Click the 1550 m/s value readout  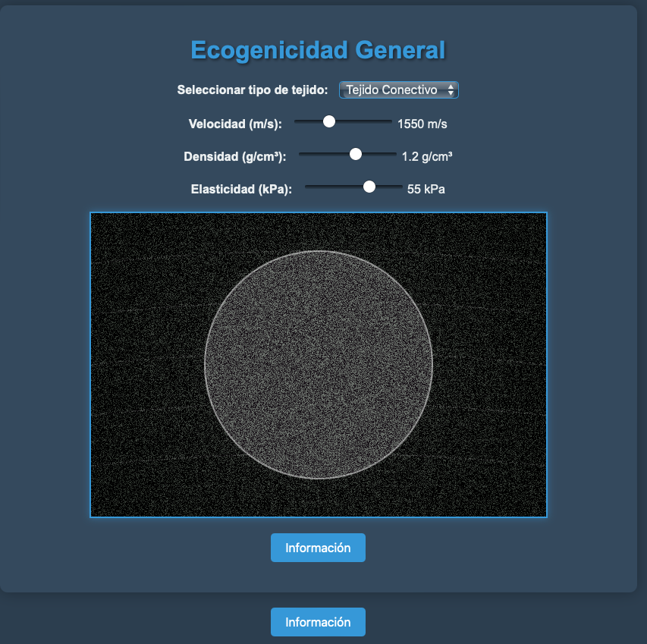pyautogui.click(x=427, y=124)
